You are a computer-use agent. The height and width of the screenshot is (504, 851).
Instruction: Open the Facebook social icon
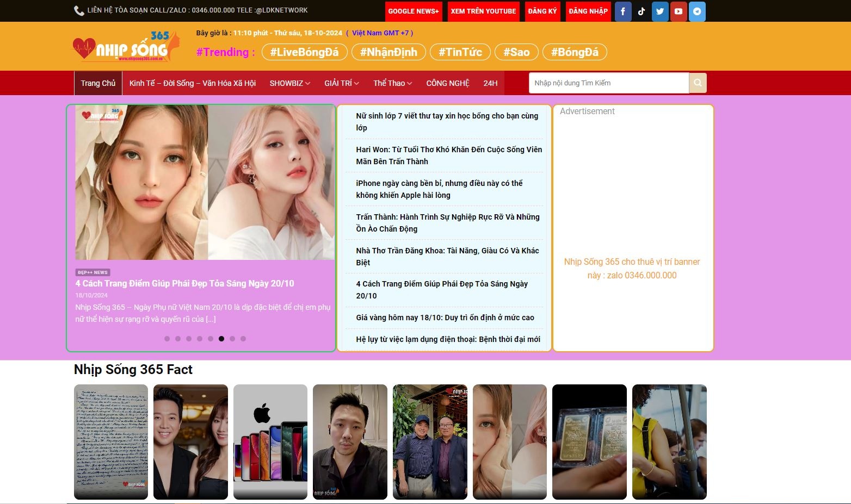click(x=623, y=11)
